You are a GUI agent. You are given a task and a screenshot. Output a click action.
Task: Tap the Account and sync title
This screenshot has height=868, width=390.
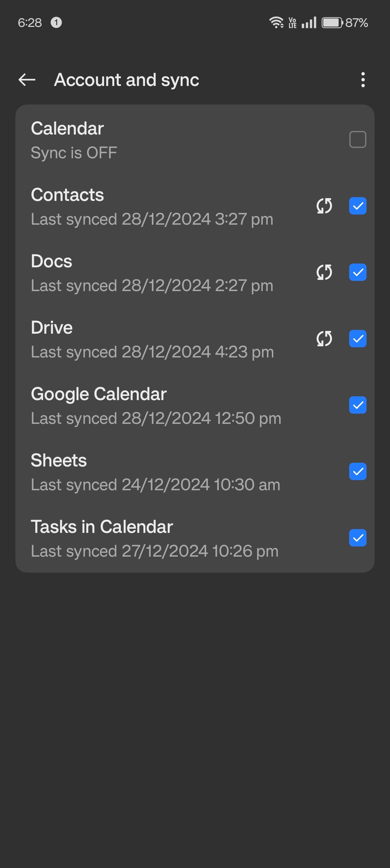point(127,80)
